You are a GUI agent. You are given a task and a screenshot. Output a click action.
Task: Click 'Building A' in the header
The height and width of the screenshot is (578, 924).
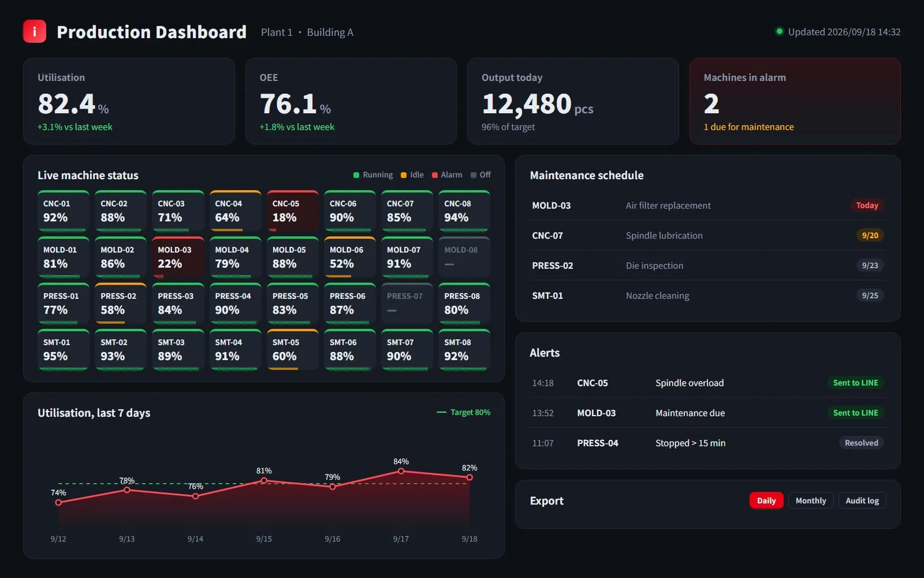pos(330,32)
